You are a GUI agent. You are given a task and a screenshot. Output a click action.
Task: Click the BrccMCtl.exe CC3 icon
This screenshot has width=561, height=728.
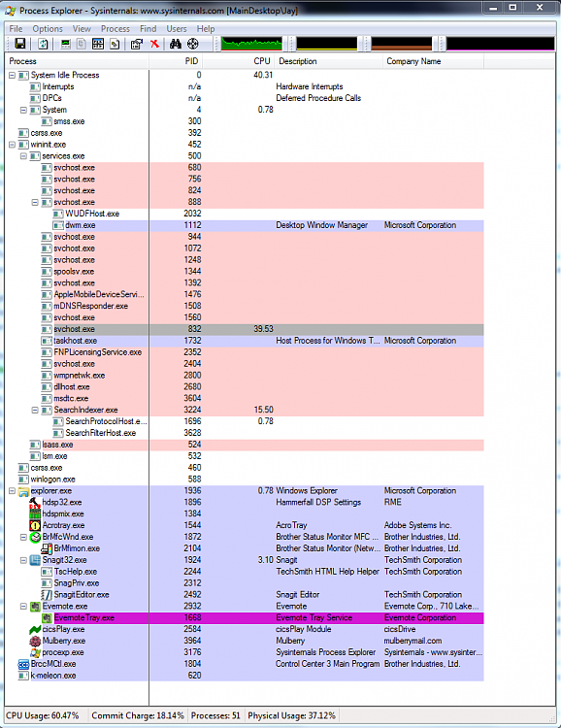(23, 664)
